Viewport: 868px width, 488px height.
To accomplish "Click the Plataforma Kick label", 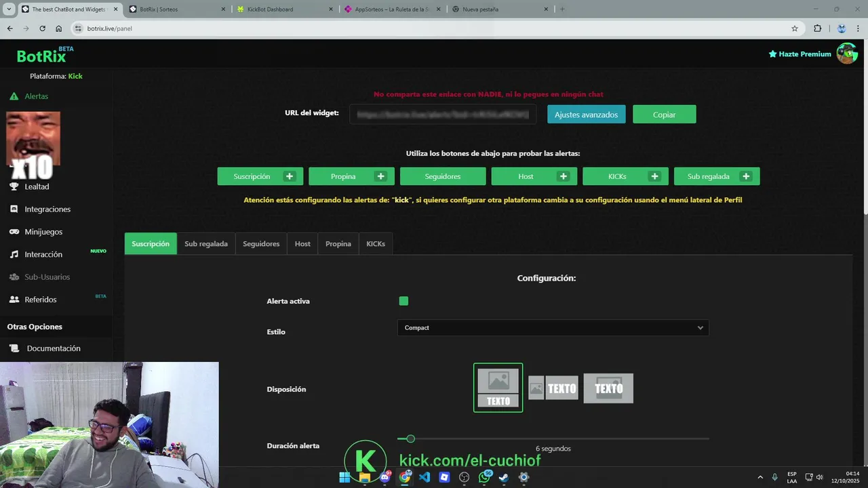I will (56, 76).
